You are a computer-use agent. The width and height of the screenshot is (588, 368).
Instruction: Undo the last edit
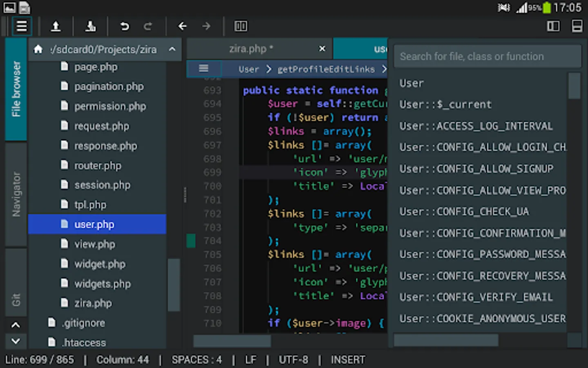click(x=124, y=27)
